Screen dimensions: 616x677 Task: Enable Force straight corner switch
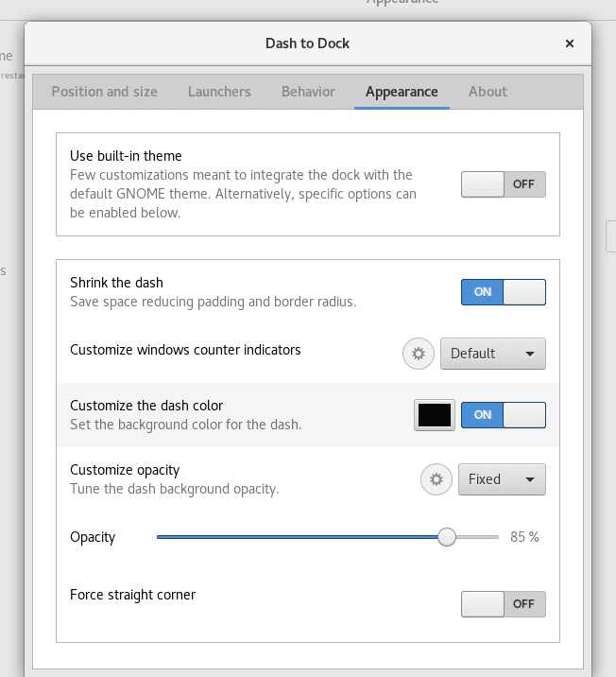tap(503, 603)
